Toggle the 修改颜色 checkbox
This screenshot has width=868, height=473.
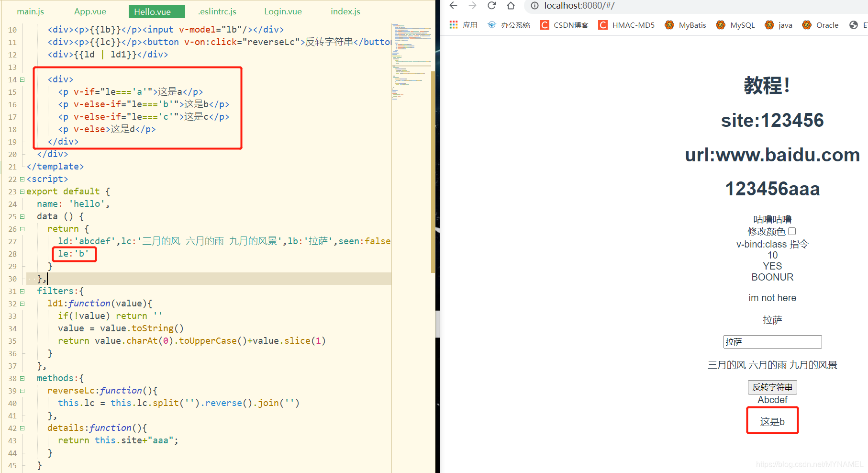(x=792, y=231)
